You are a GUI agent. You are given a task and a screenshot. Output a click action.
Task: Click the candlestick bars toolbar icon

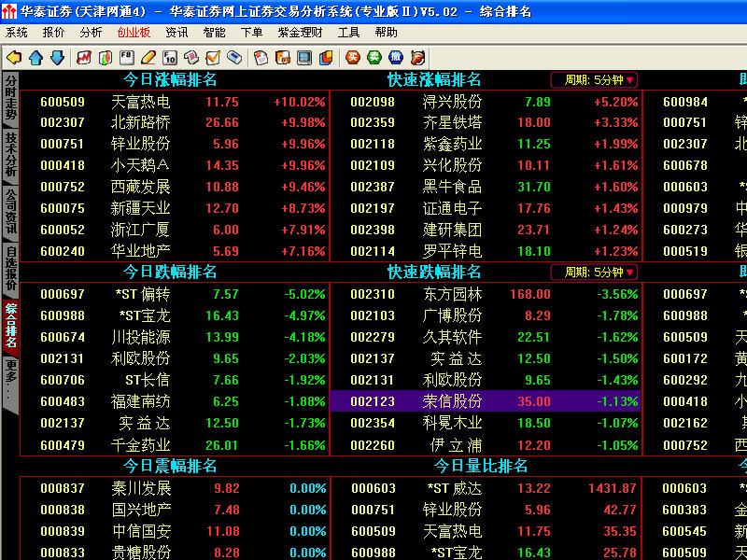[x=106, y=58]
